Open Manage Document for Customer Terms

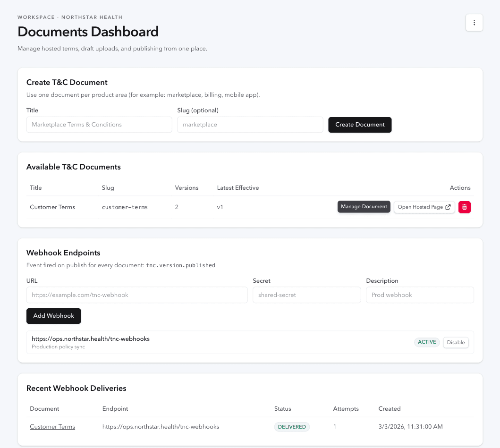click(364, 207)
